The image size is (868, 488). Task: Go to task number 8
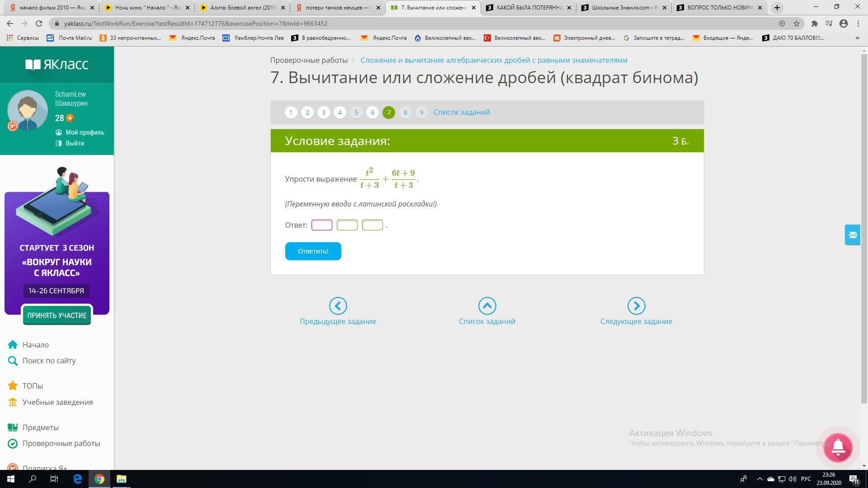[405, 113]
